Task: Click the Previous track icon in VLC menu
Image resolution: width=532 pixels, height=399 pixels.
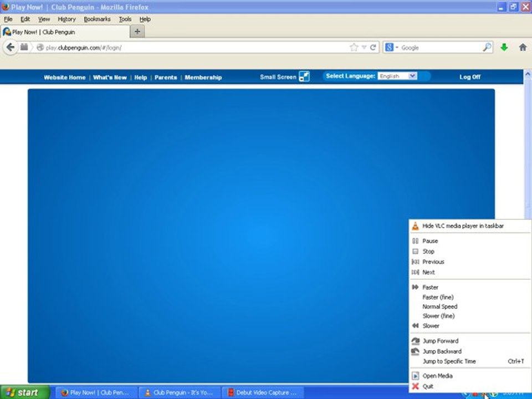Action: click(x=415, y=262)
